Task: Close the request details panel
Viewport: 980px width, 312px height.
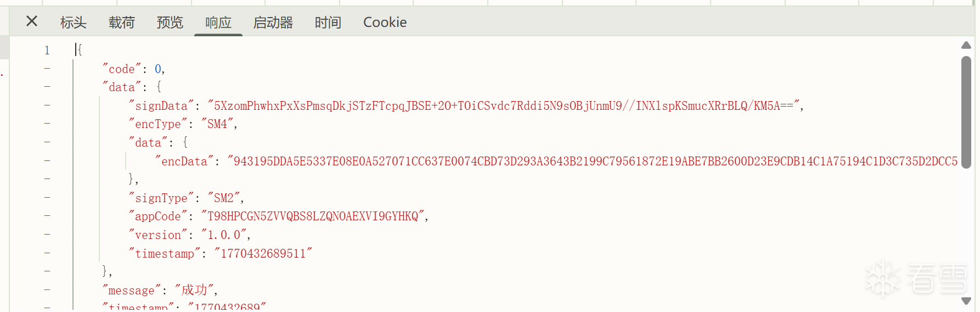Action: click(32, 21)
